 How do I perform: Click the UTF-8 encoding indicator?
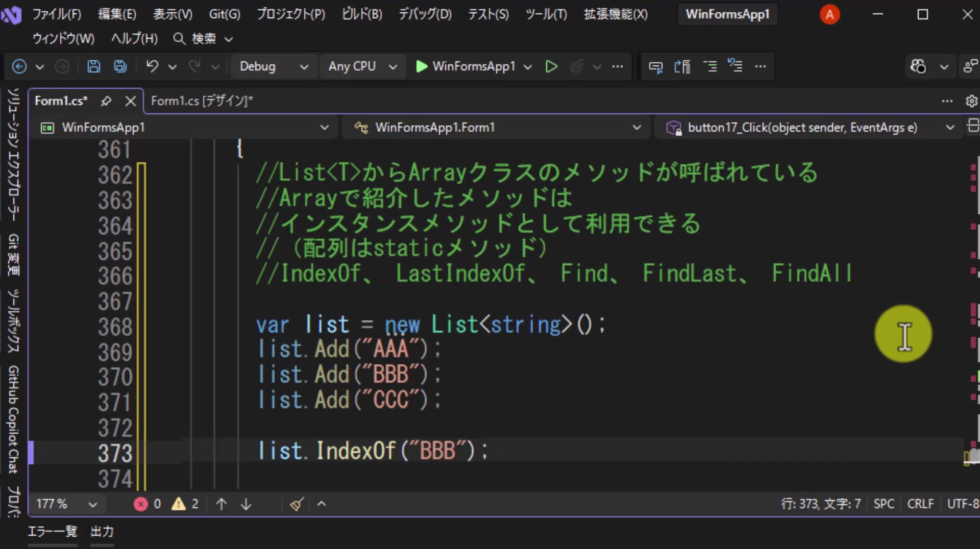coord(963,504)
